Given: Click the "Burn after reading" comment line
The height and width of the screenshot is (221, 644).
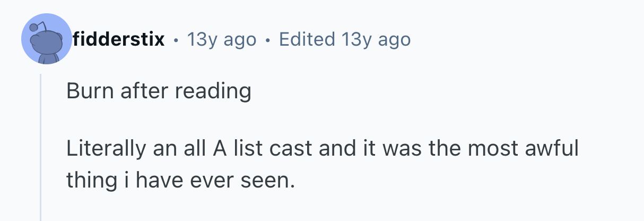Looking at the screenshot, I should tap(159, 91).
